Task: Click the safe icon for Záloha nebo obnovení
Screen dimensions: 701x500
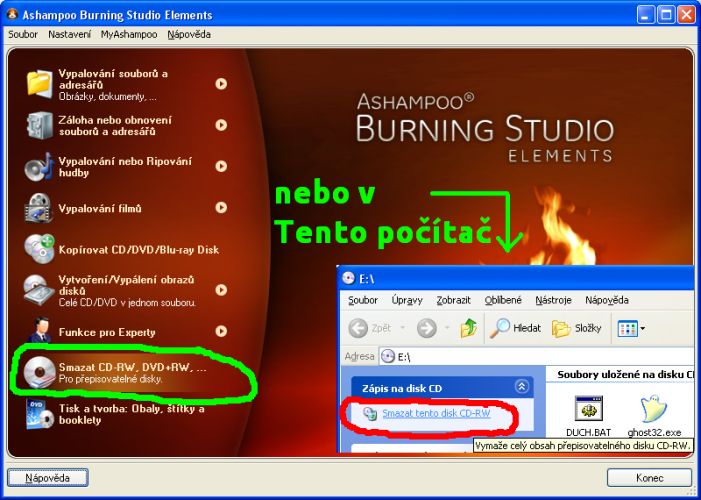Action: pyautogui.click(x=40, y=125)
